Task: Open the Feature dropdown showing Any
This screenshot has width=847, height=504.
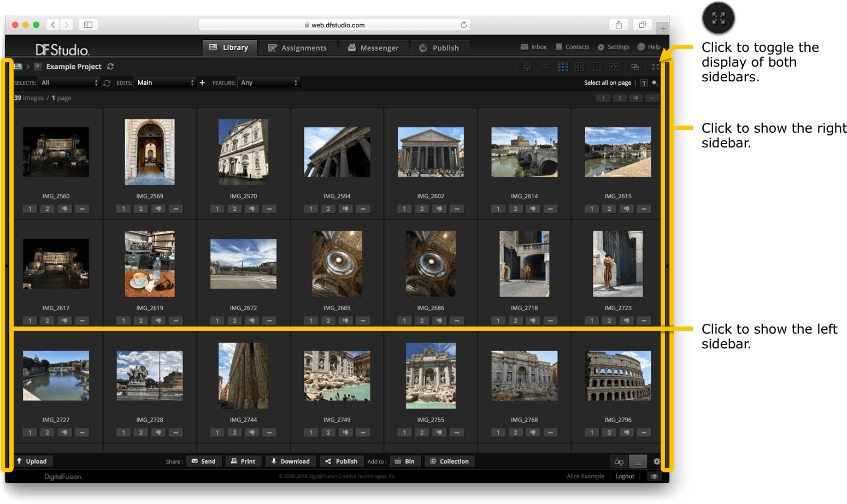Action: [269, 83]
